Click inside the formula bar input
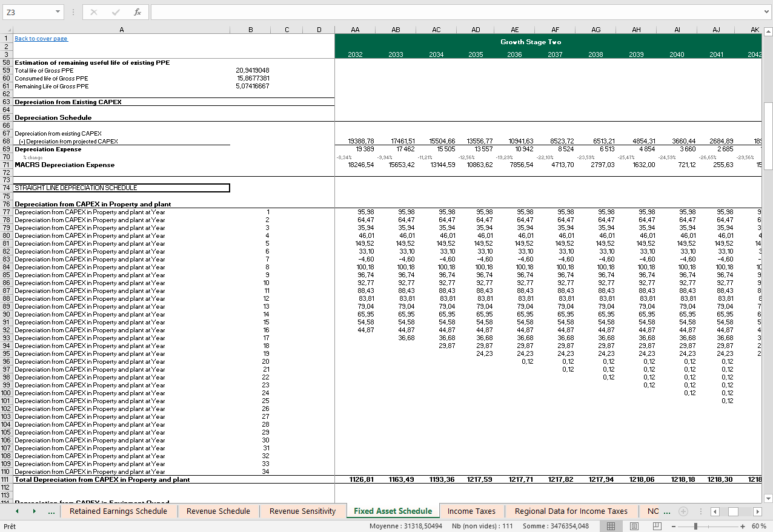 (x=456, y=12)
